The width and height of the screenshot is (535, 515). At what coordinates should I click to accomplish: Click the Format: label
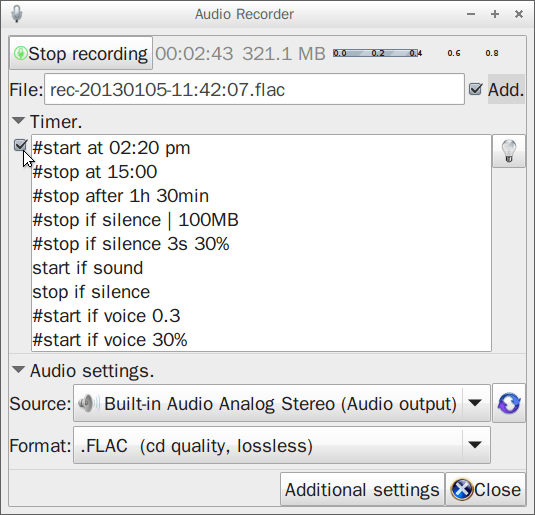tap(40, 446)
